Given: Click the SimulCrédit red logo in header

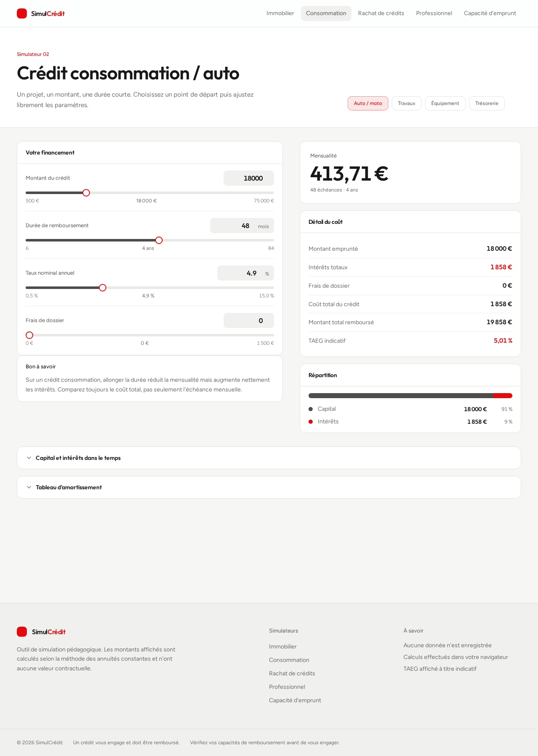Looking at the screenshot, I should coord(41,13).
